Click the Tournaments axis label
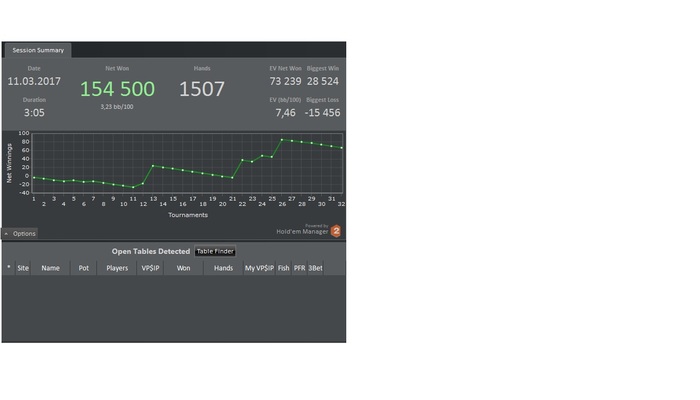 (x=188, y=215)
